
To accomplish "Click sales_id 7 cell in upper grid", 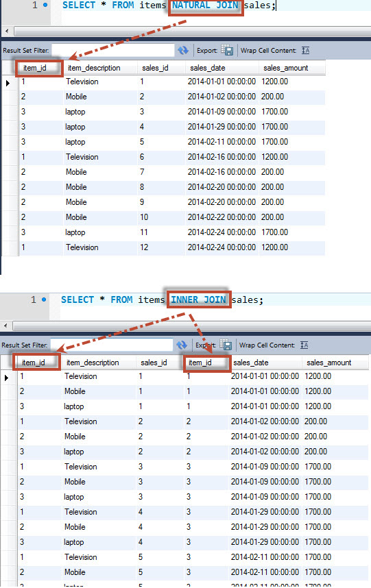I will (x=142, y=172).
